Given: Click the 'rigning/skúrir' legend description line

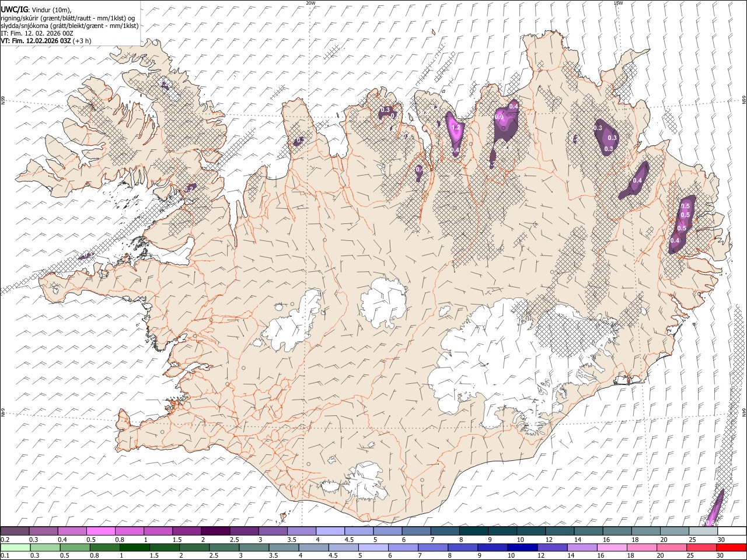Looking at the screenshot, I should coord(68,18).
